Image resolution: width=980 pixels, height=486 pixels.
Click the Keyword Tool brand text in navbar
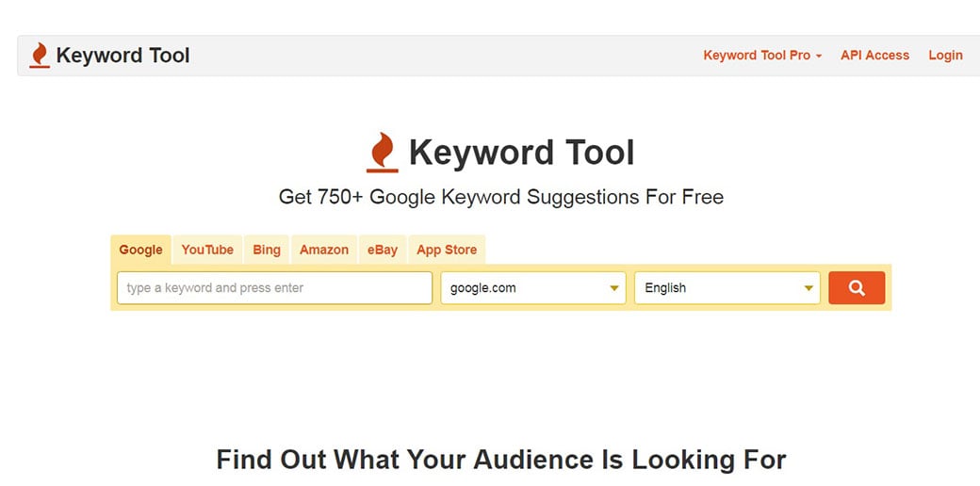122,56
